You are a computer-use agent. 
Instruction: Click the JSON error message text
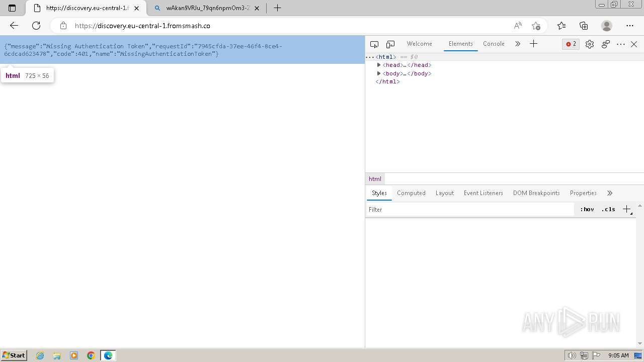click(143, 50)
